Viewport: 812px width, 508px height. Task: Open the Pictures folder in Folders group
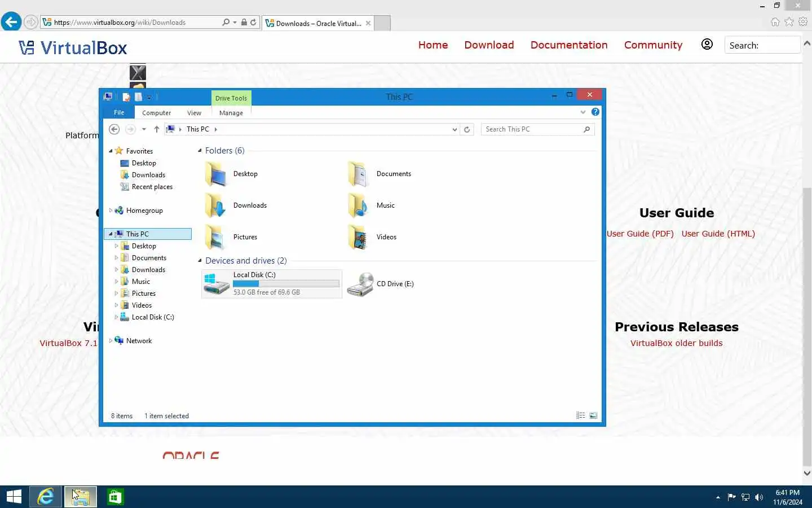231,237
